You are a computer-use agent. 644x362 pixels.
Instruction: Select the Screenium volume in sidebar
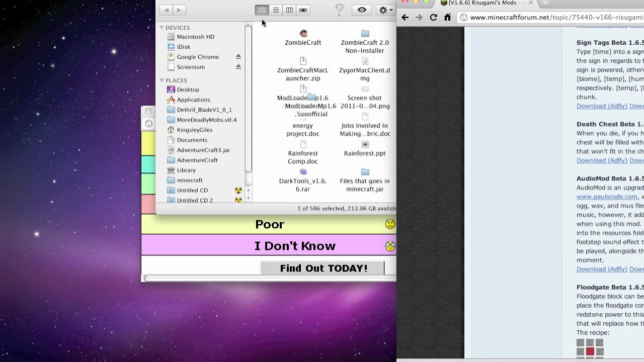click(x=191, y=67)
